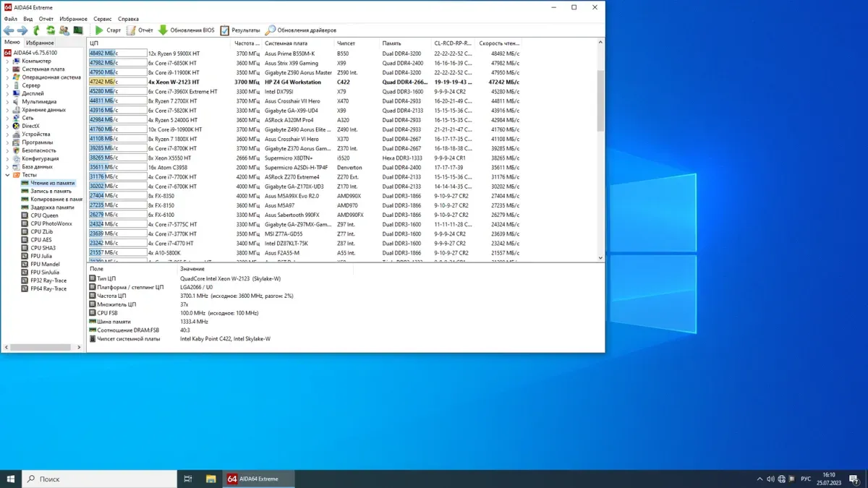This screenshot has width=868, height=488.
Task: Open the Сервис menu
Action: coord(103,19)
